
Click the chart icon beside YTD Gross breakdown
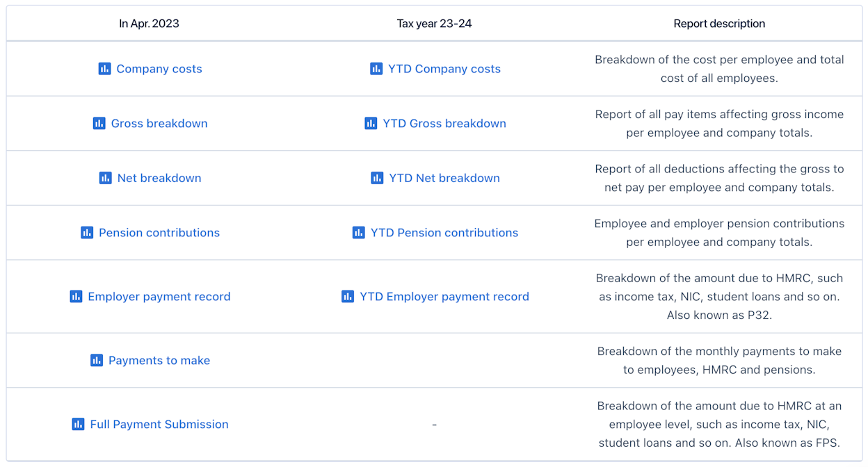371,123
